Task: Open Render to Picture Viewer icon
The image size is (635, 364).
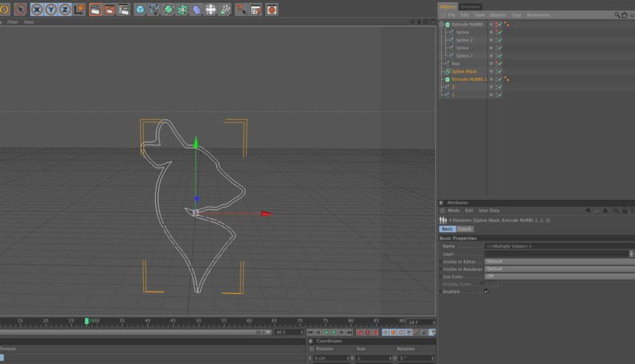Action: pos(109,10)
